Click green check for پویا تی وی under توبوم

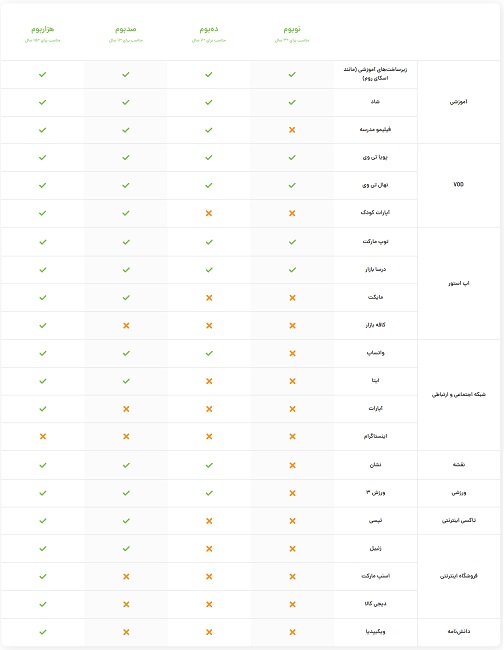pyautogui.click(x=292, y=158)
